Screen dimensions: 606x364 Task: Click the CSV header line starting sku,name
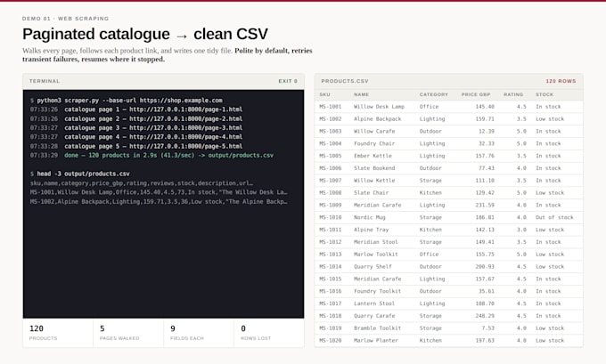(x=142, y=183)
